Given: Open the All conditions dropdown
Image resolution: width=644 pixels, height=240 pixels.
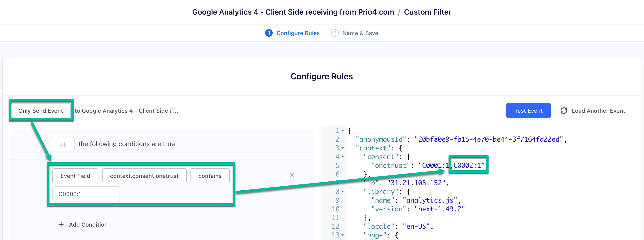Looking at the screenshot, I should [x=63, y=144].
